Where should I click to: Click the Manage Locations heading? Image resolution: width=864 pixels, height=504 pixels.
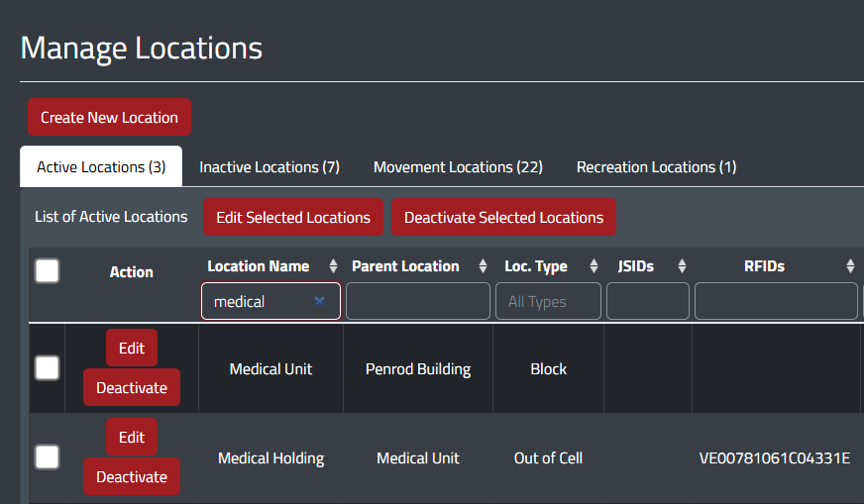142,48
